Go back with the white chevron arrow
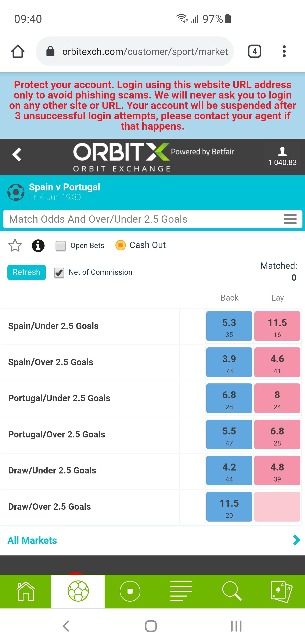The height and width of the screenshot is (644, 305). (17, 154)
